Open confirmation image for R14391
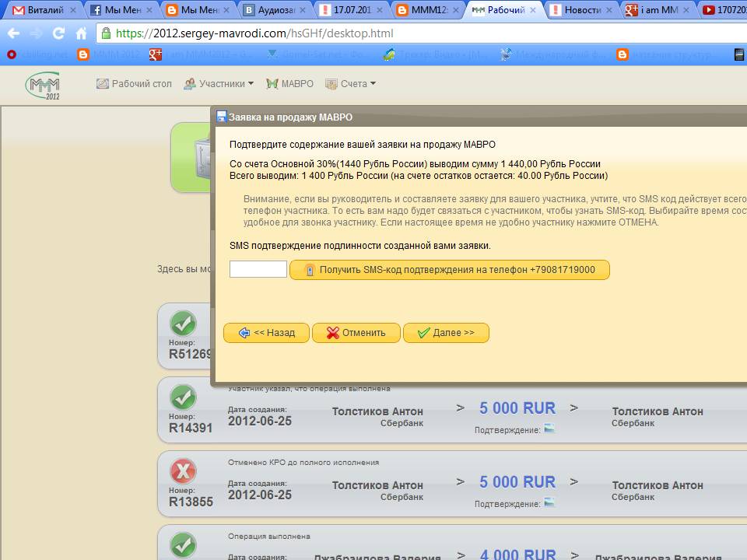Image resolution: width=747 pixels, height=560 pixels. pos(549,428)
